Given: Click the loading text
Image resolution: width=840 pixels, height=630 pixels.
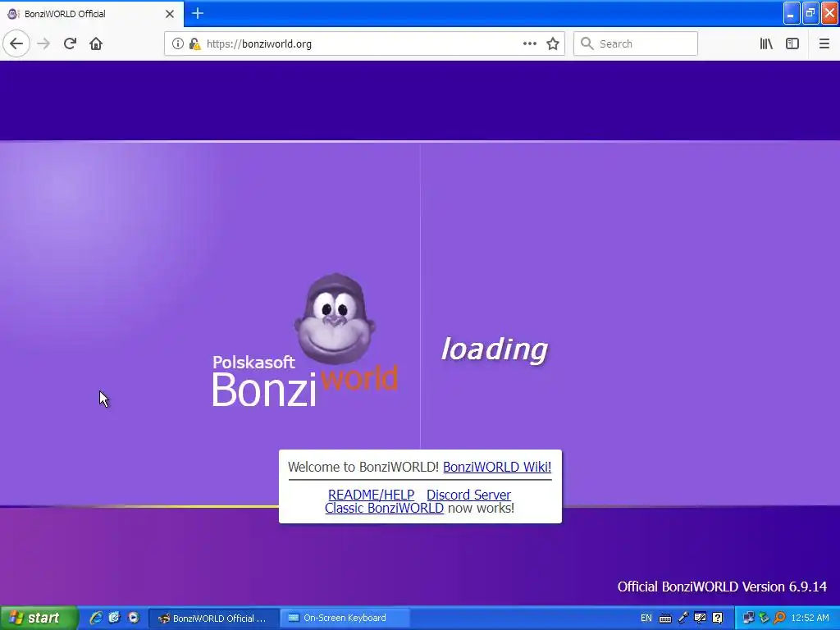Looking at the screenshot, I should tap(494, 349).
